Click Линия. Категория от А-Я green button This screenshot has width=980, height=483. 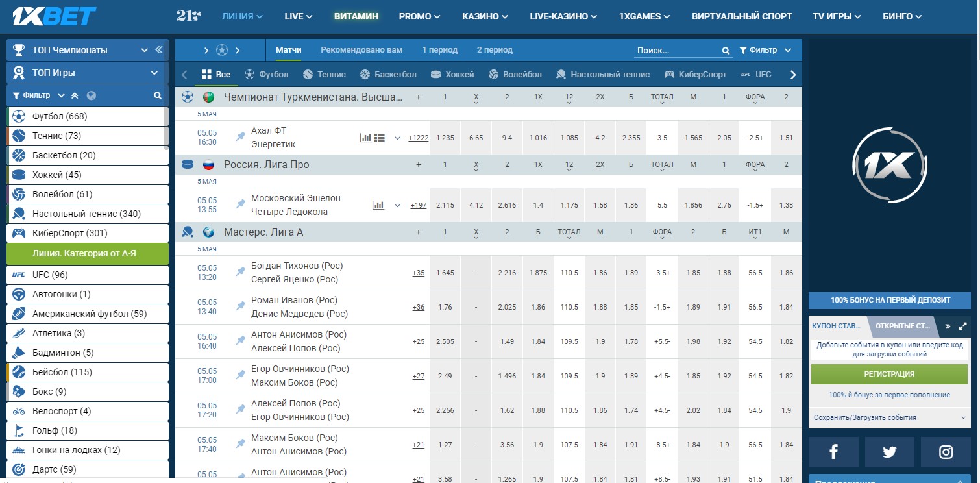click(88, 253)
